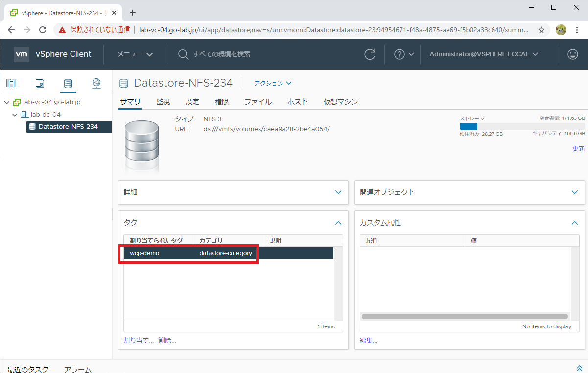Click the large datastore disk image

coord(141,146)
